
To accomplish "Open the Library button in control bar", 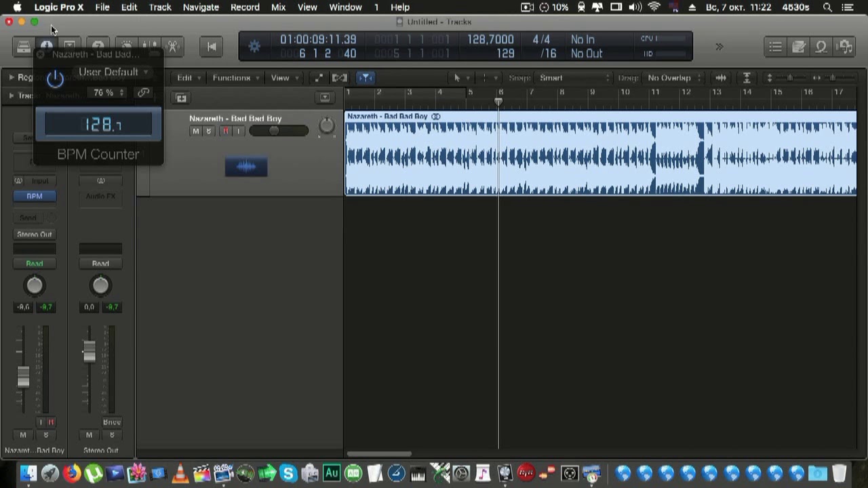I will (24, 47).
